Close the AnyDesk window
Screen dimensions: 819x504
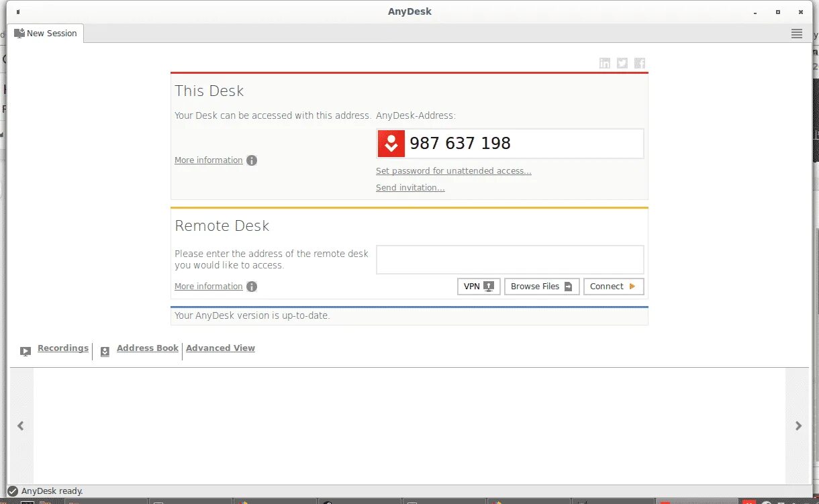pos(800,11)
